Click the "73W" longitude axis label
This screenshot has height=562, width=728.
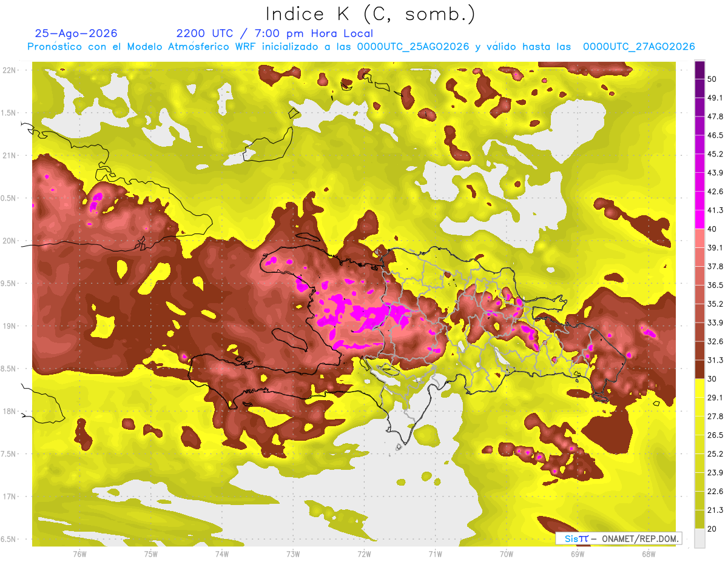pos(293,554)
